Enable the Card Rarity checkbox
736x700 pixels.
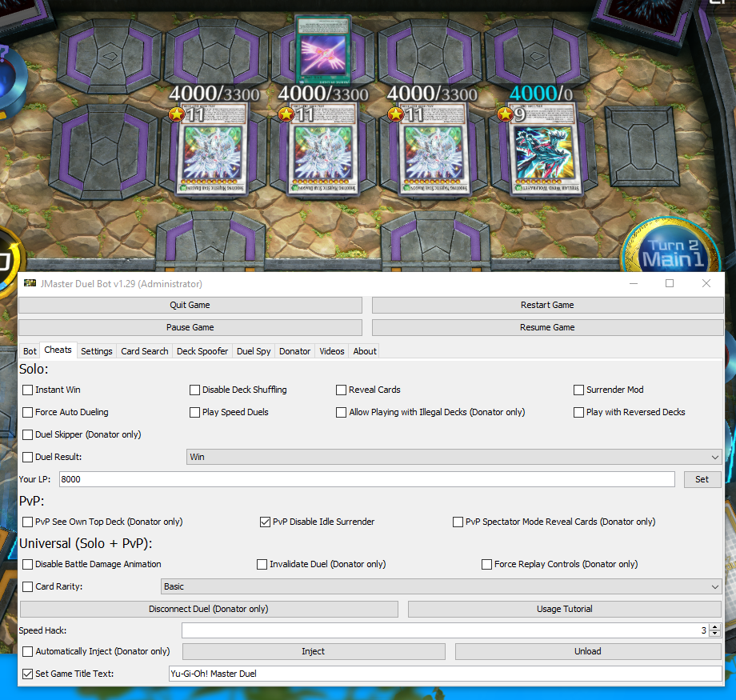click(x=28, y=586)
